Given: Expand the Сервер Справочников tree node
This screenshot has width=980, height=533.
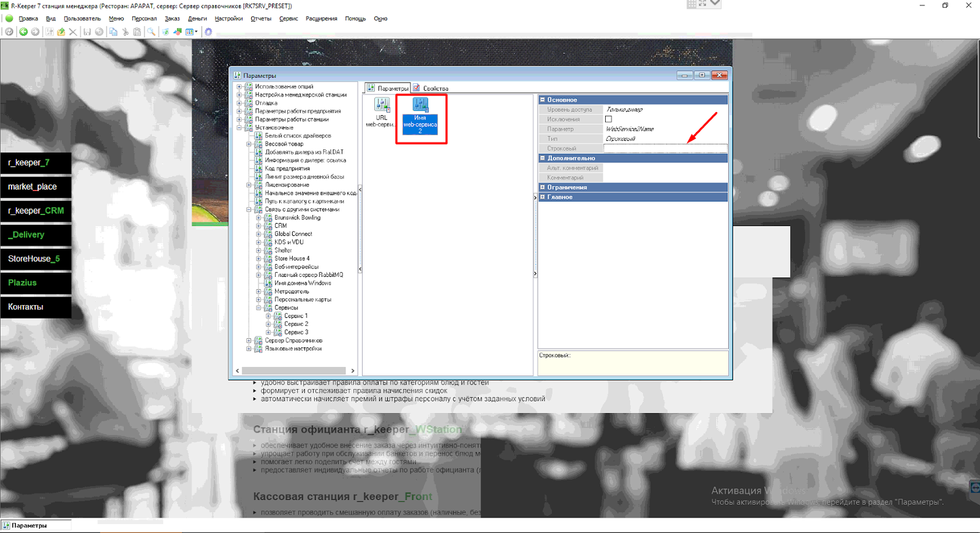Looking at the screenshot, I should (249, 341).
